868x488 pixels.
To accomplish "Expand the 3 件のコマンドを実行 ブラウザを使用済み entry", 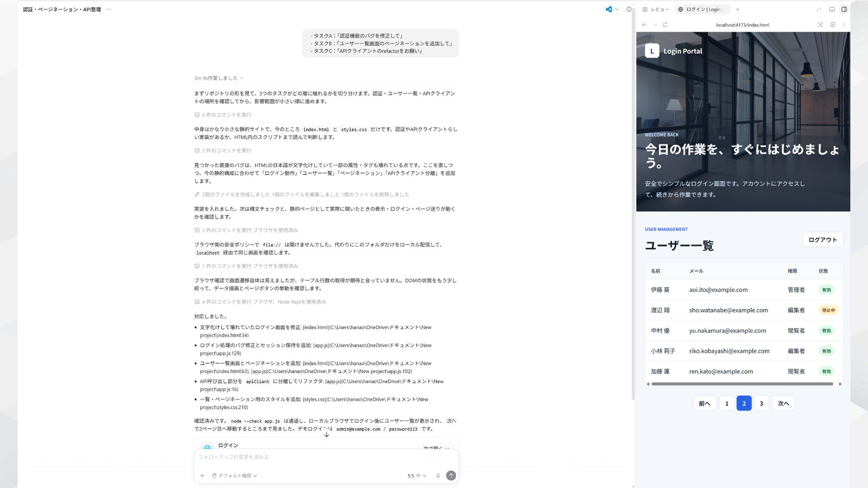I will 246,230.
